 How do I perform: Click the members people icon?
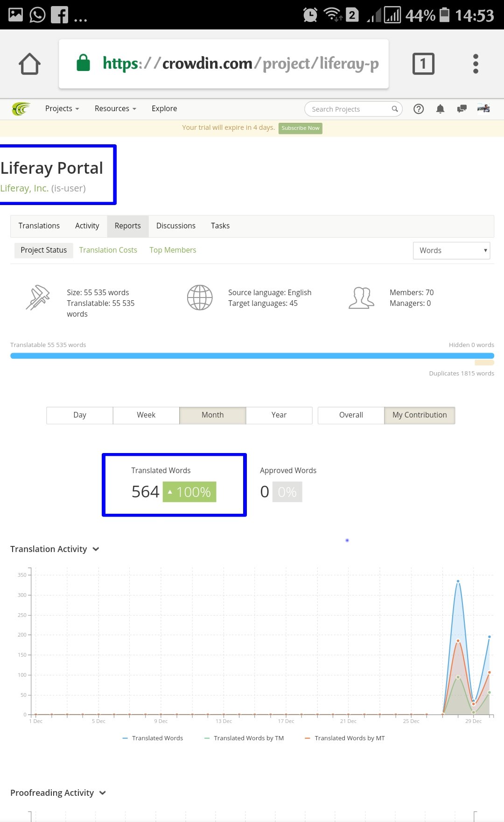[361, 298]
